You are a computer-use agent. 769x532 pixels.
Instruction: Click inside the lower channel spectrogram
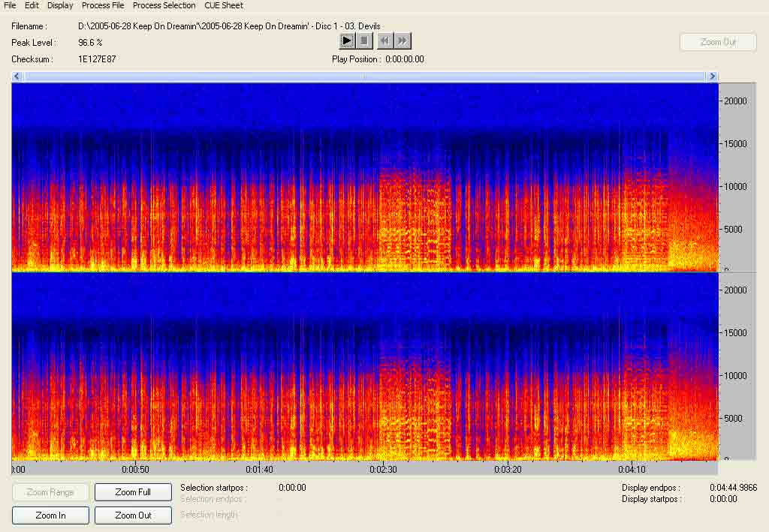pos(365,366)
